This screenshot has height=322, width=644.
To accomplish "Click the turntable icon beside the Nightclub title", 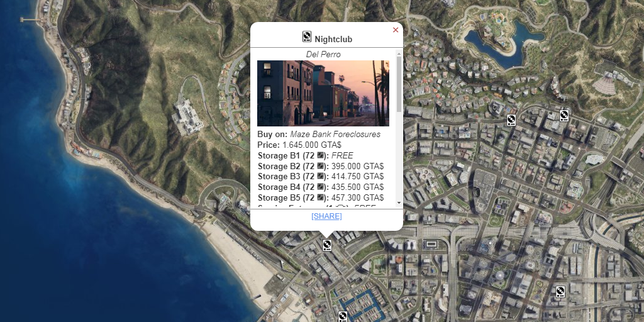I will point(307,37).
